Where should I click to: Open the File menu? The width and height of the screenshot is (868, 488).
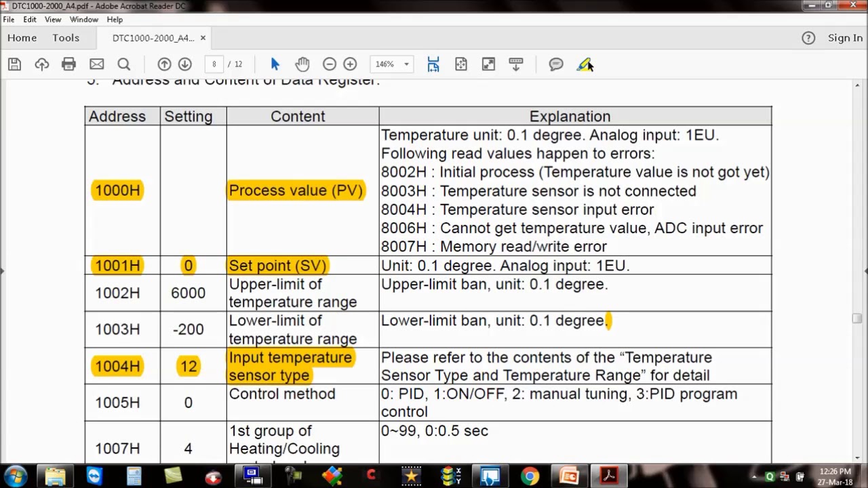point(9,20)
